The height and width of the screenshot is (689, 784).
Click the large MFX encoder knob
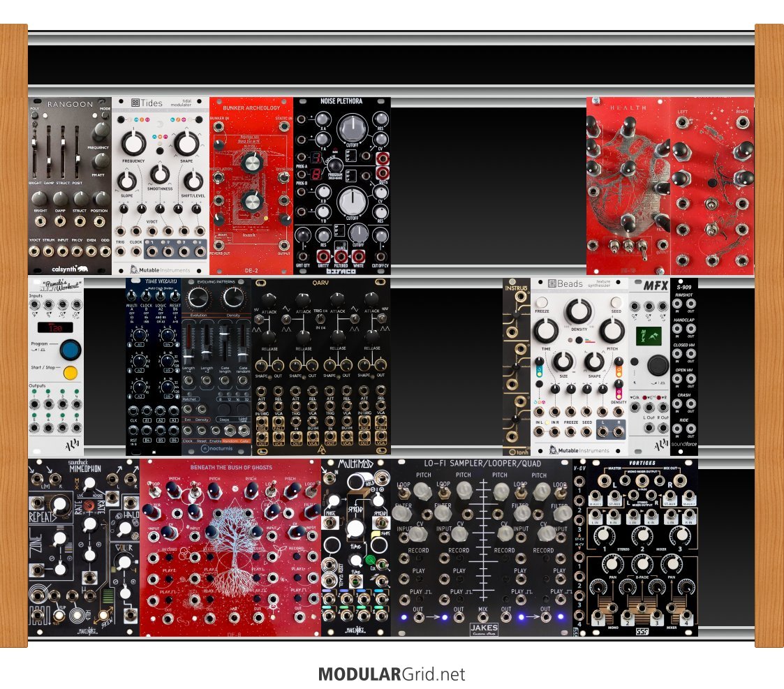[x=658, y=366]
